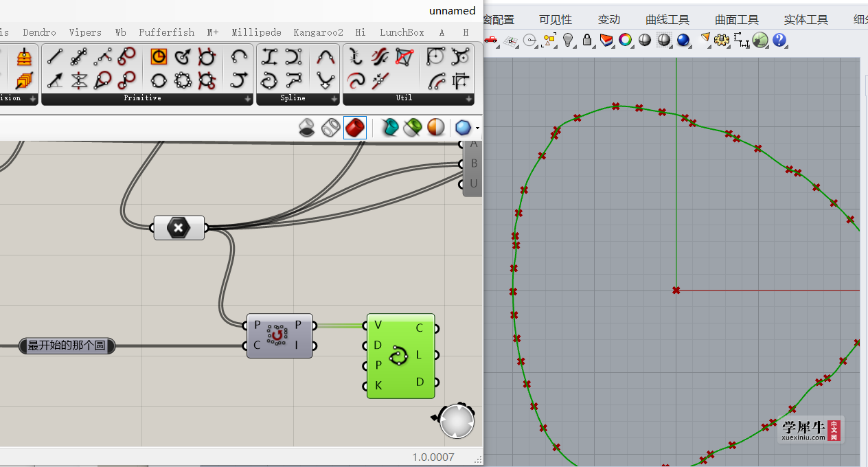Viewport: 868px width, 467px height.
Task: Switch to the Pufferfish tab
Action: [x=166, y=32]
